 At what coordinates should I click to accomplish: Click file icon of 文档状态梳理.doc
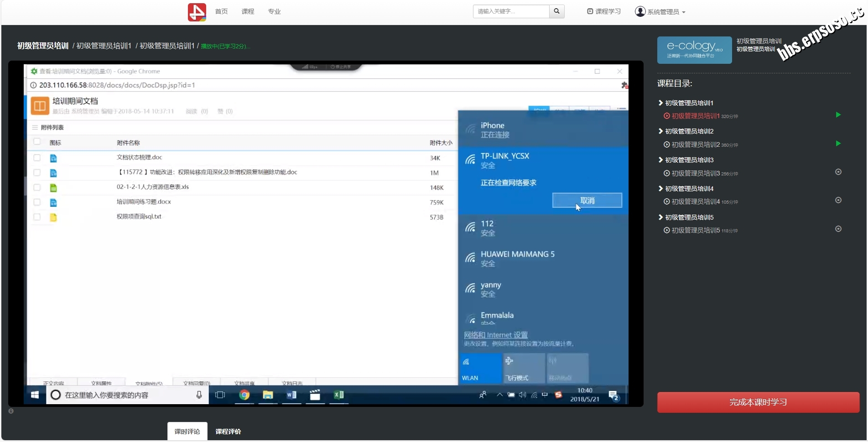(53, 158)
